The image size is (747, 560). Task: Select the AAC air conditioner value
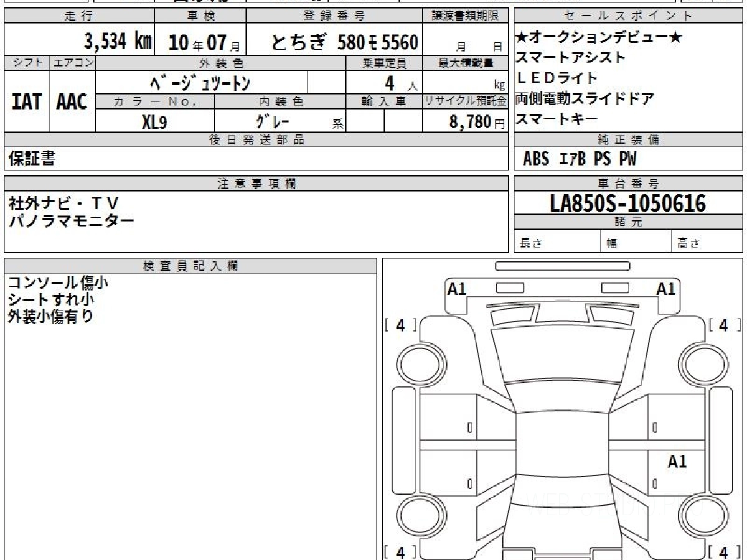point(72,101)
